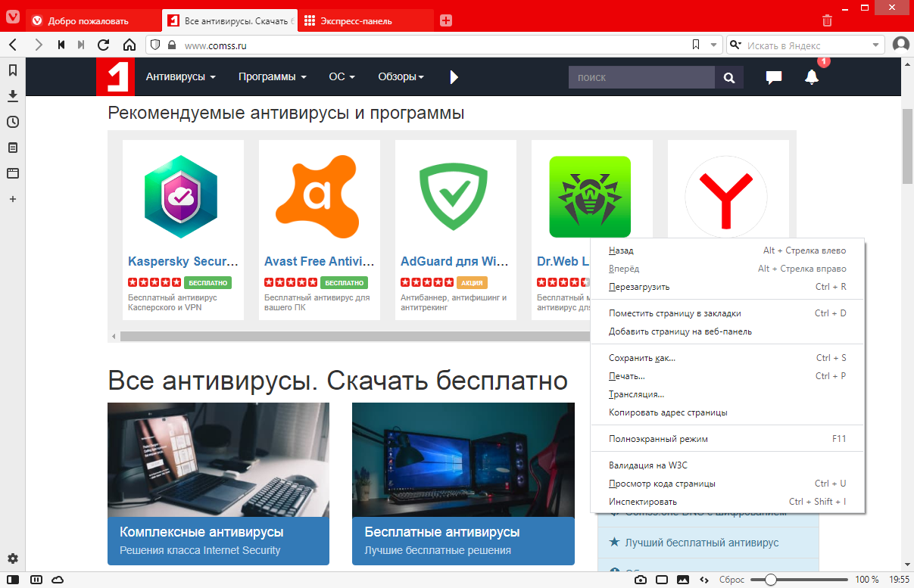Open Kaspersky Security link
Screen dimensions: 914x588
183,262
